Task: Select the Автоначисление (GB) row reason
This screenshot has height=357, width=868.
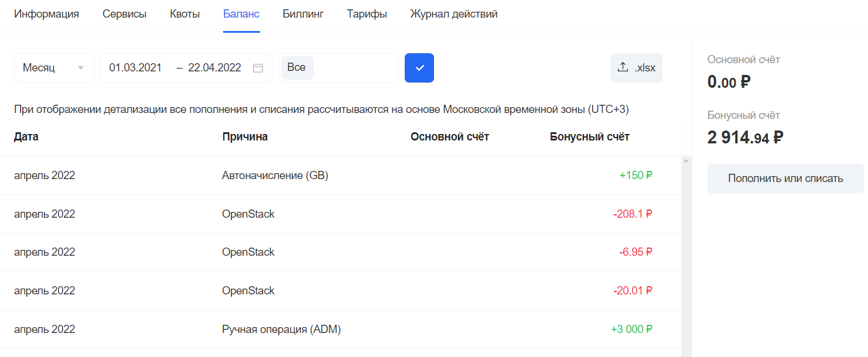Action: point(275,176)
